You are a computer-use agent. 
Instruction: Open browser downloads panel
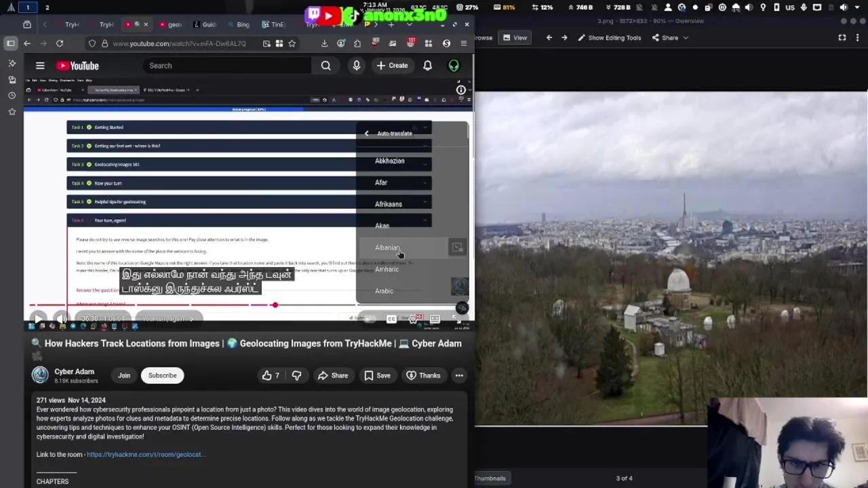(324, 43)
